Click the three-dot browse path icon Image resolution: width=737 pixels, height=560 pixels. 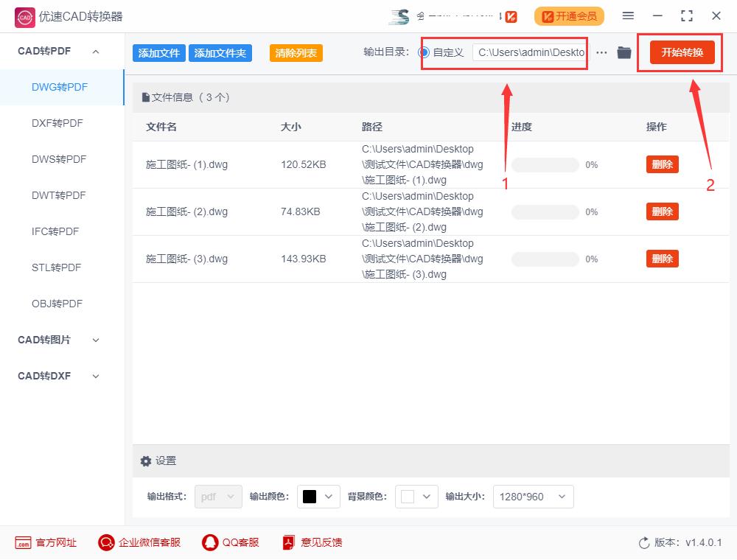(601, 52)
